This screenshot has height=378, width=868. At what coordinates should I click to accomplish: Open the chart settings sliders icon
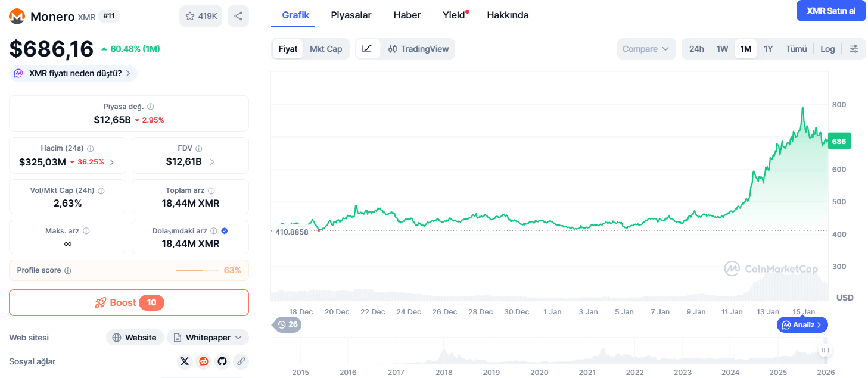854,49
